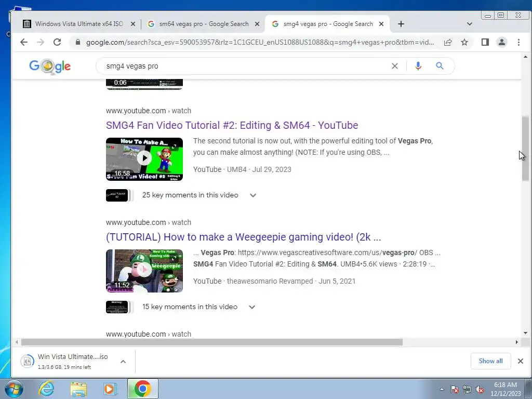This screenshot has height=399, width=532.
Task: Expand 25 key moments in this video
Action: [x=253, y=195]
